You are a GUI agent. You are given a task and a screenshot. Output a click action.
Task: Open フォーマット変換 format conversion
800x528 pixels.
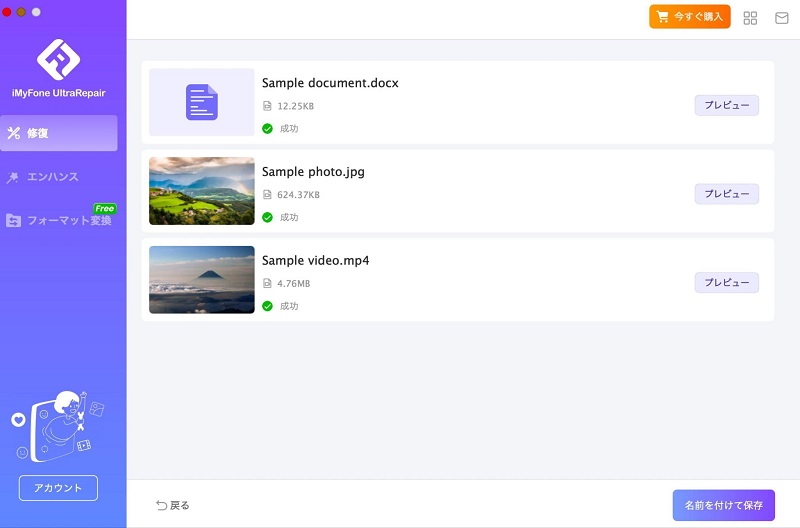[x=59, y=220]
